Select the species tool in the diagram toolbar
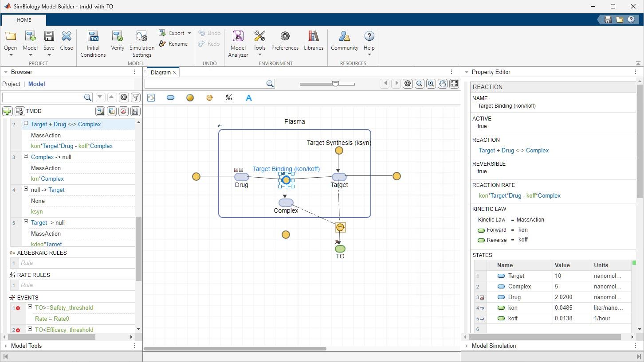 point(170,97)
